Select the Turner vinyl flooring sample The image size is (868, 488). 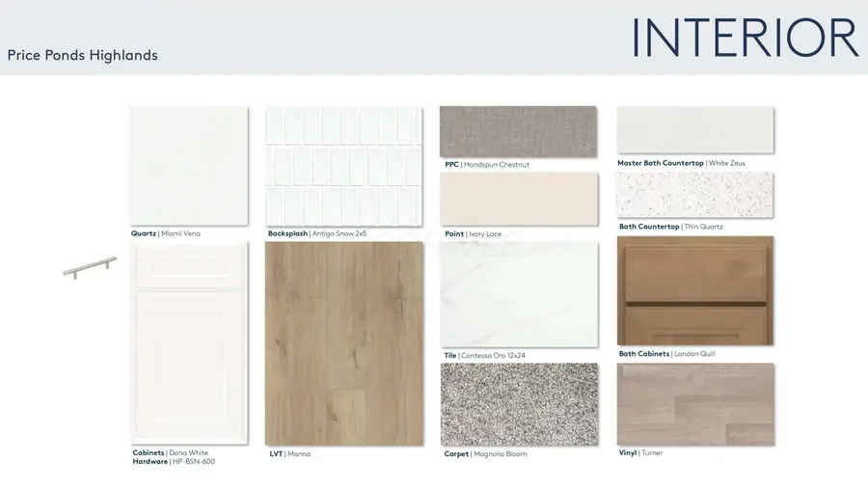[x=694, y=404]
